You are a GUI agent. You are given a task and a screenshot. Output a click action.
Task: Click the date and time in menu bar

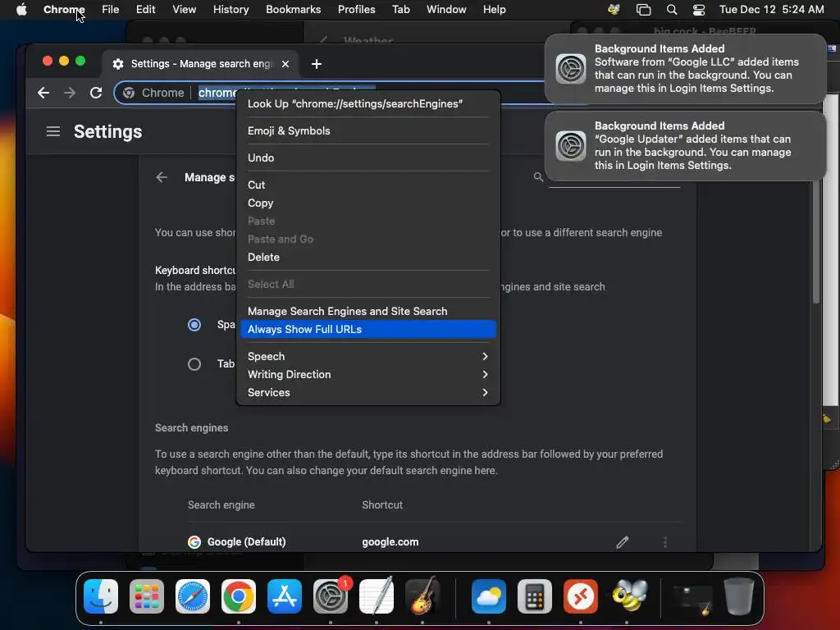pyautogui.click(x=771, y=9)
